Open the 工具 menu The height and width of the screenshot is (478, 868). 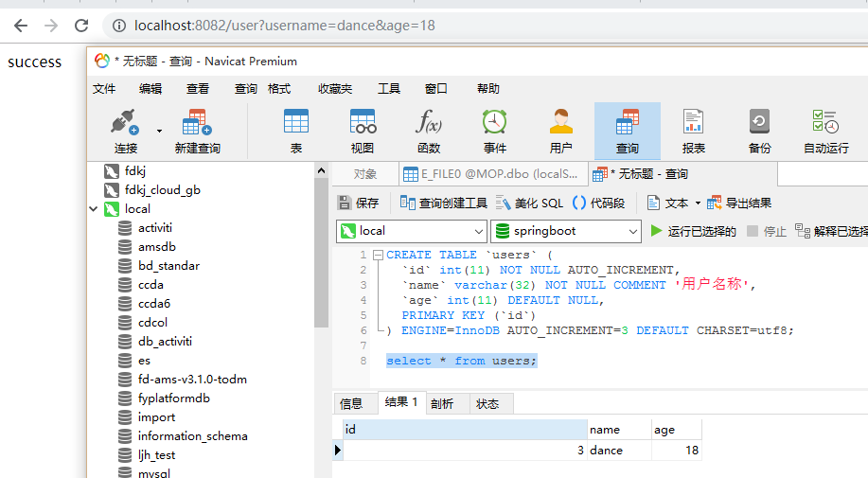389,89
